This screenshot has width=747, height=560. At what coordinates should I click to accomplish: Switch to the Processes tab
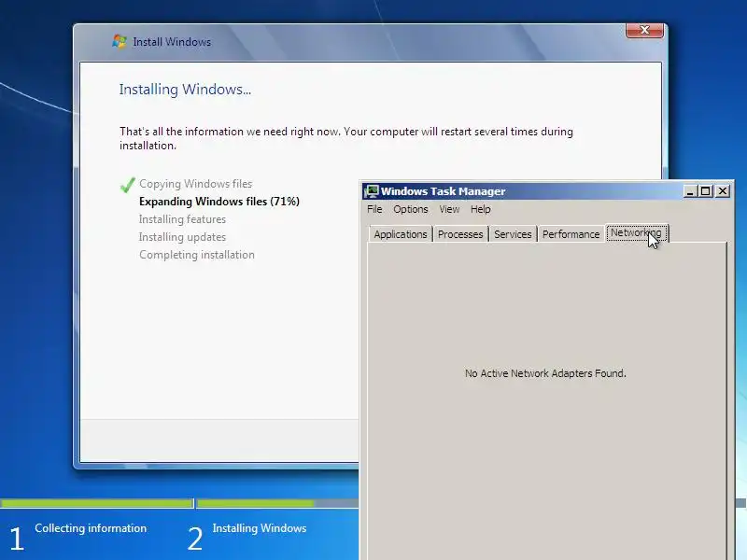click(460, 234)
